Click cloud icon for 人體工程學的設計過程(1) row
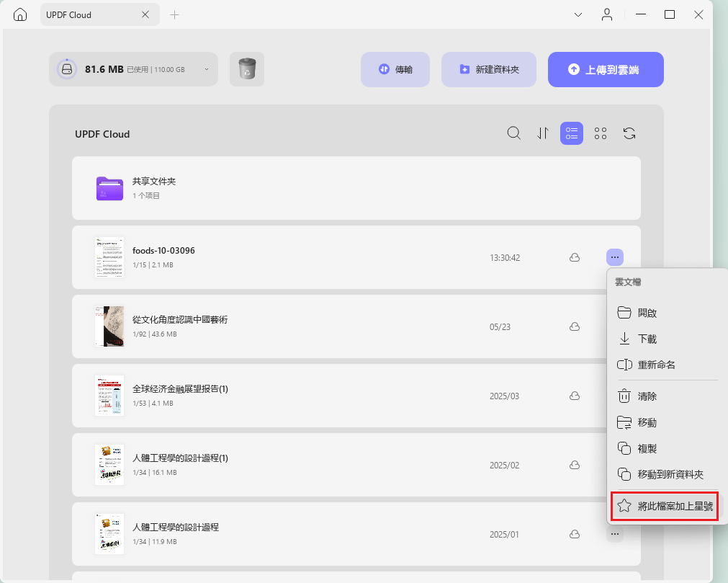The width and height of the screenshot is (728, 583). click(575, 465)
